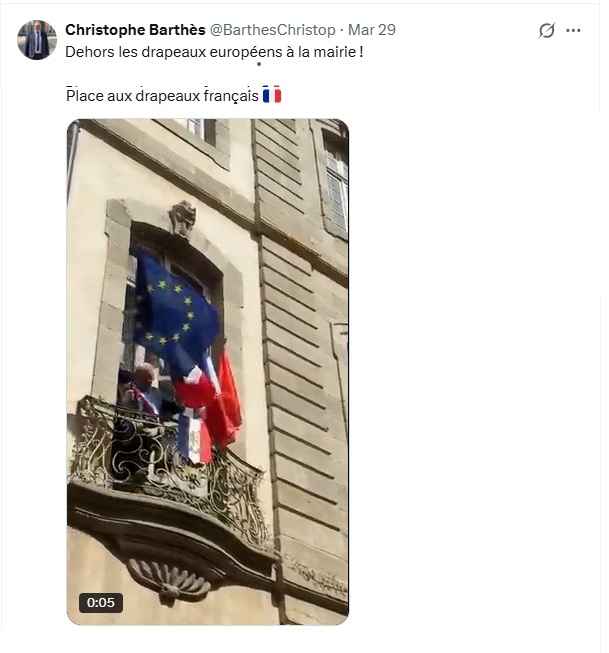This screenshot has height=653, width=609.
Task: Click the carved stone head above the window
Action: click(182, 219)
